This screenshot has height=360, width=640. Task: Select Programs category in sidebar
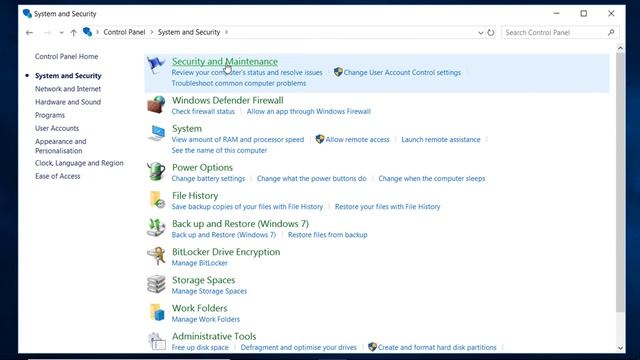coord(50,115)
